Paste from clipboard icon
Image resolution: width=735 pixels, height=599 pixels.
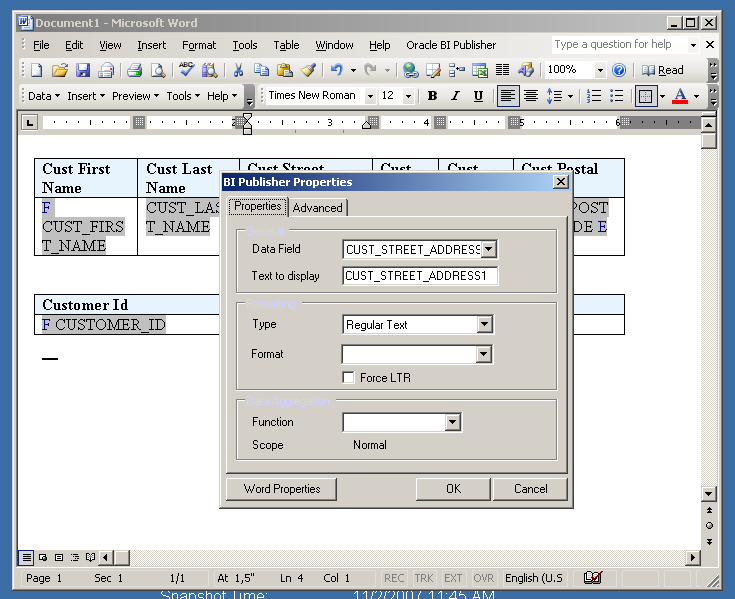(x=285, y=70)
